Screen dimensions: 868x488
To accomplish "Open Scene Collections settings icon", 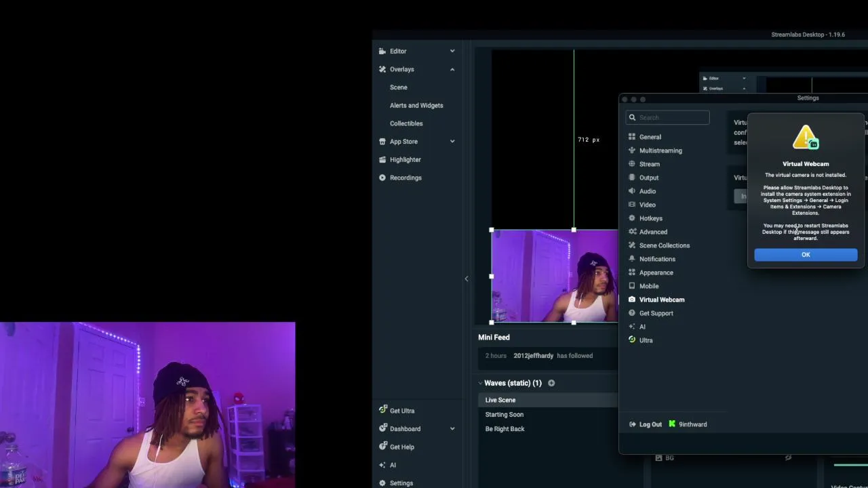I will pyautogui.click(x=632, y=245).
